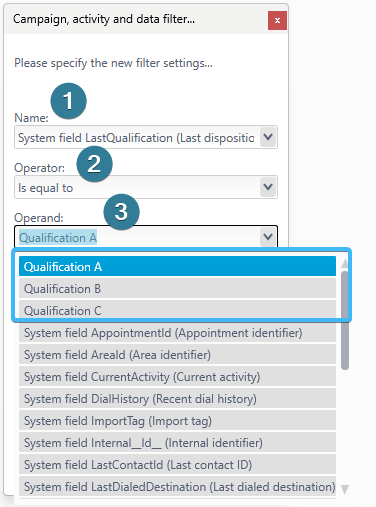Screen dimensions: 376x507
Task: Pick System field AreaId option
Action: tap(177, 354)
